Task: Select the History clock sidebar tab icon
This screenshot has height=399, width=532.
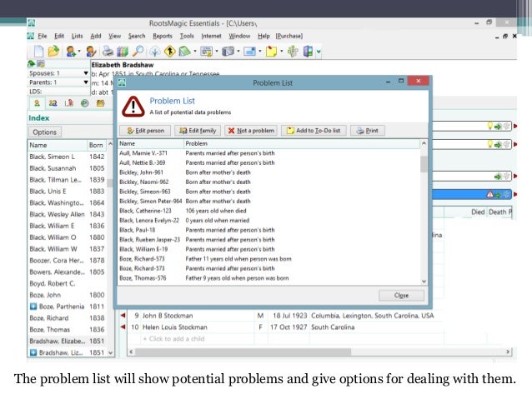Action: coord(85,103)
